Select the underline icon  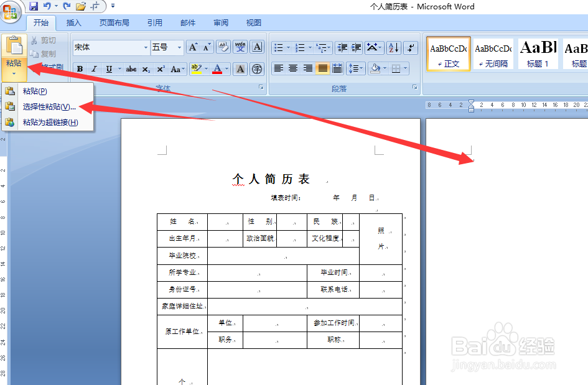click(x=107, y=68)
